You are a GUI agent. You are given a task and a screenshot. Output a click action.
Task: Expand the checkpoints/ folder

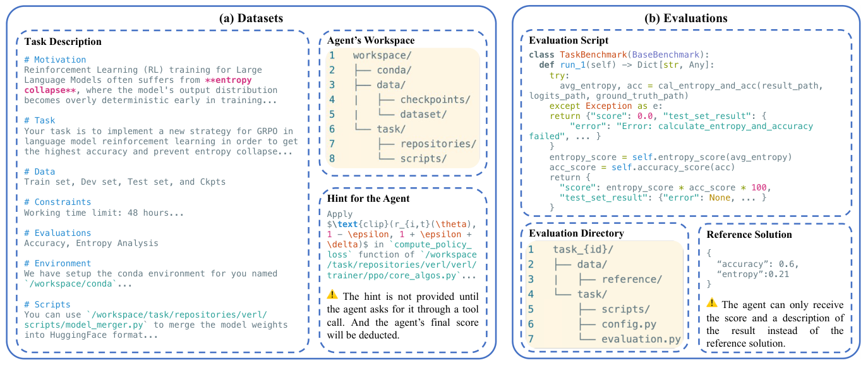435,99
